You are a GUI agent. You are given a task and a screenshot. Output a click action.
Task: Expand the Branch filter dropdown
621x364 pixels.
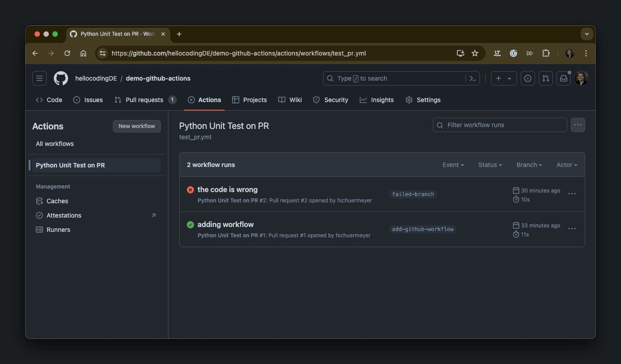[x=529, y=165]
